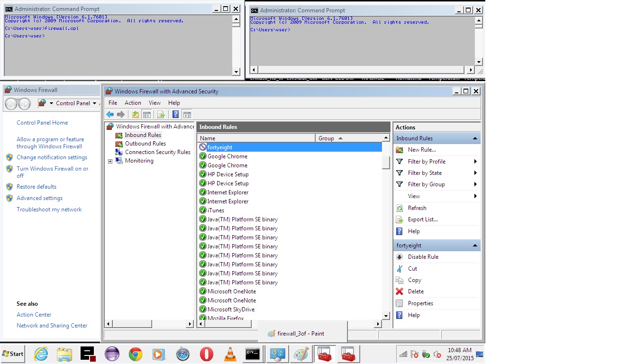Open the Help menu in the menu bar
636x364 pixels.
tap(174, 103)
